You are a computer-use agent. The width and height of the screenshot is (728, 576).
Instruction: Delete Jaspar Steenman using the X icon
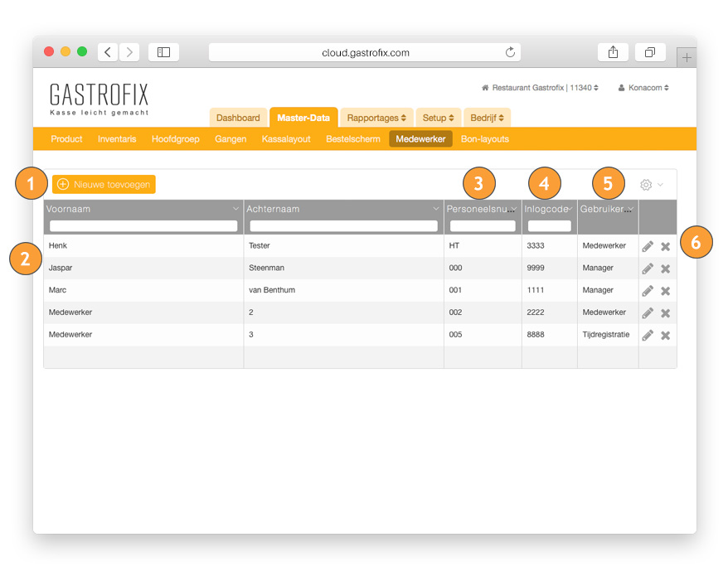coord(665,269)
